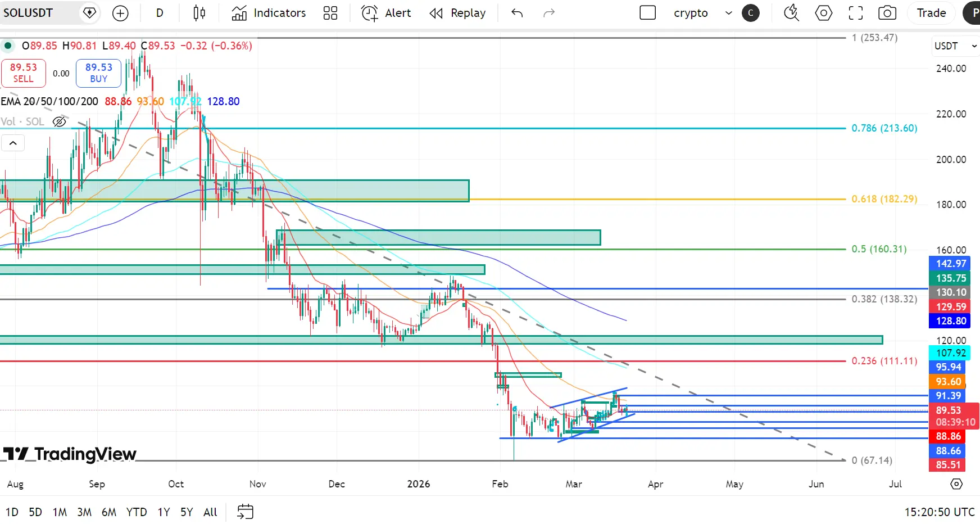The image size is (980, 524).
Task: Click the 2026 label on the time axis
Action: (x=419, y=484)
